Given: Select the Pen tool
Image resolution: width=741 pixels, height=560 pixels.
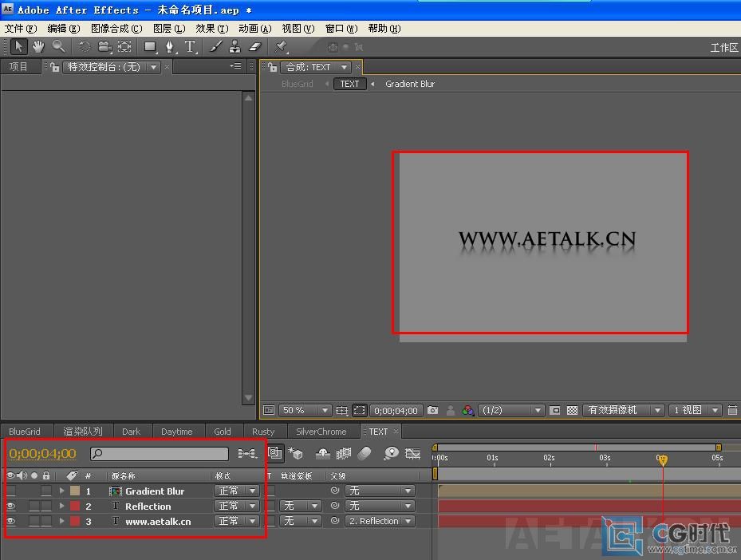Looking at the screenshot, I should (x=170, y=46).
